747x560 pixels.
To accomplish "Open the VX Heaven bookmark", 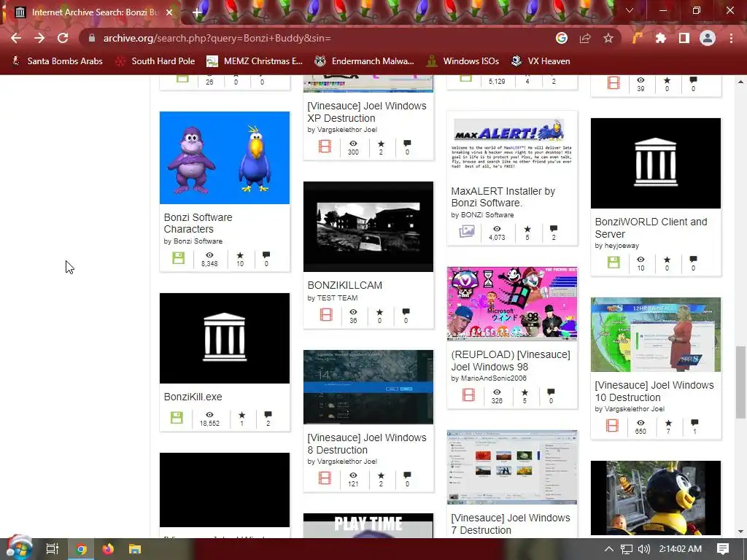I will 541,61.
